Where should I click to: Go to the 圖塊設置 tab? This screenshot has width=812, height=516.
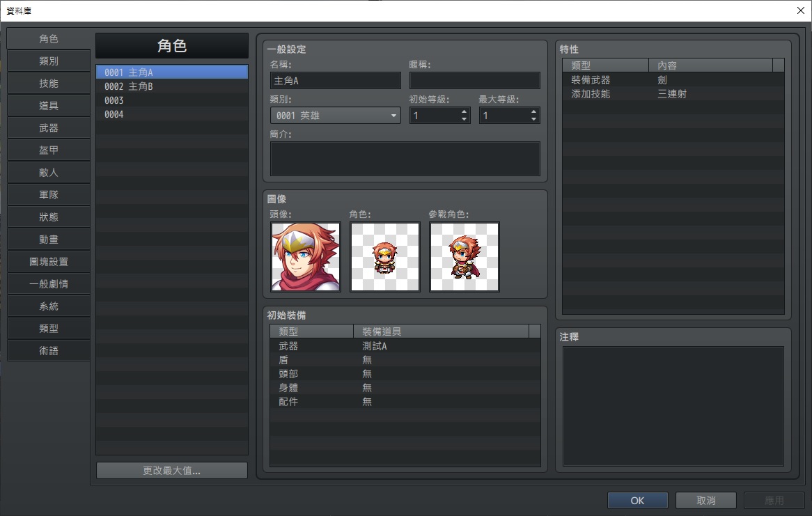(x=49, y=262)
